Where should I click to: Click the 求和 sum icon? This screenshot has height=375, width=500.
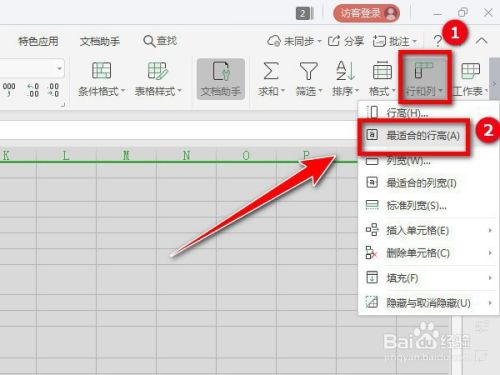[x=271, y=71]
